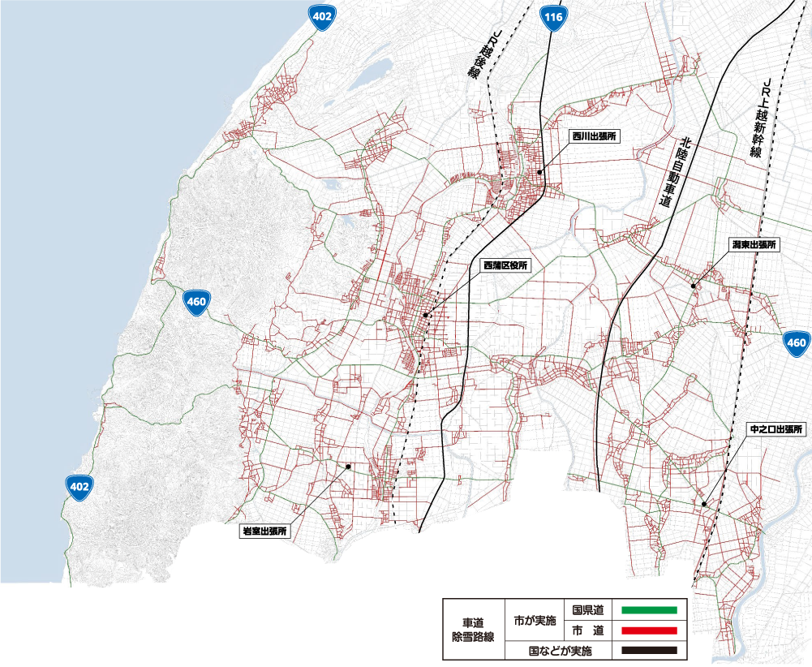This screenshot has height=667, width=812.
Task: Click the route 402 shield near top coast
Action: [321, 18]
